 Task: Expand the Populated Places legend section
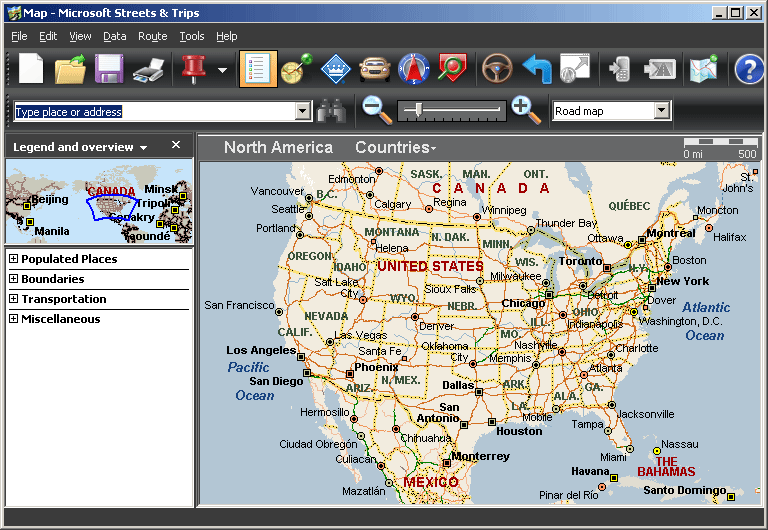13,259
